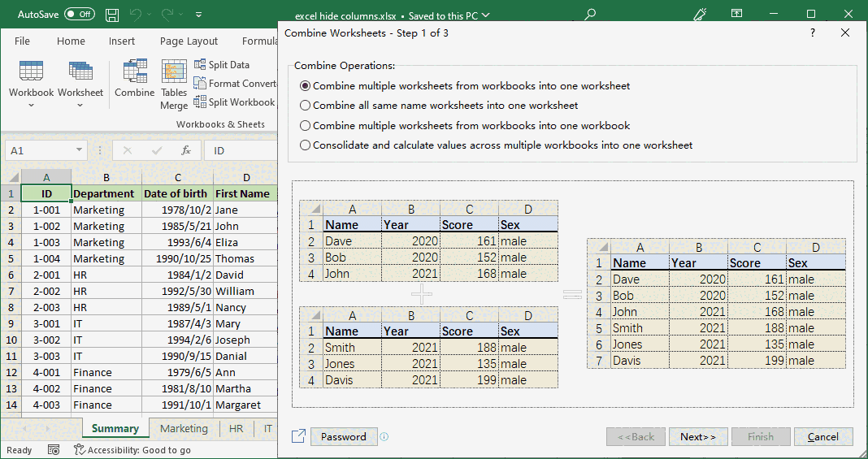Open Customize Quick Access Toolbar dropdown
The height and width of the screenshot is (459, 868).
click(199, 15)
